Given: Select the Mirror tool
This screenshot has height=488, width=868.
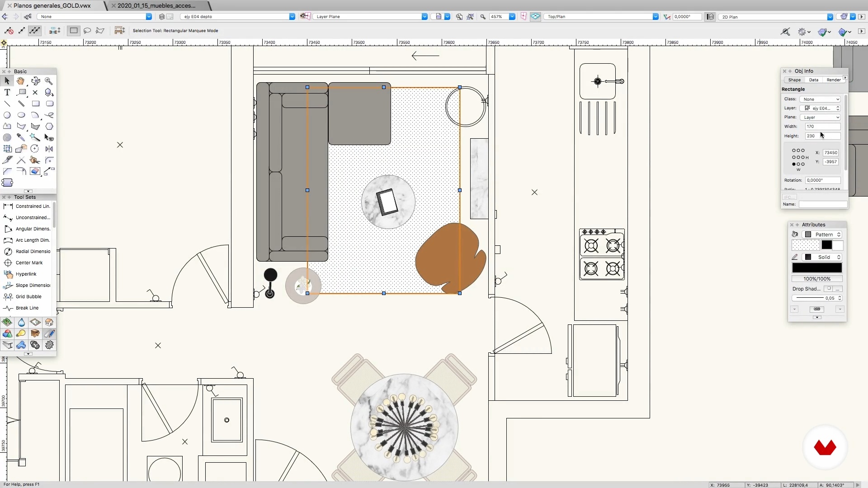Looking at the screenshot, I should pyautogui.click(x=49, y=149).
